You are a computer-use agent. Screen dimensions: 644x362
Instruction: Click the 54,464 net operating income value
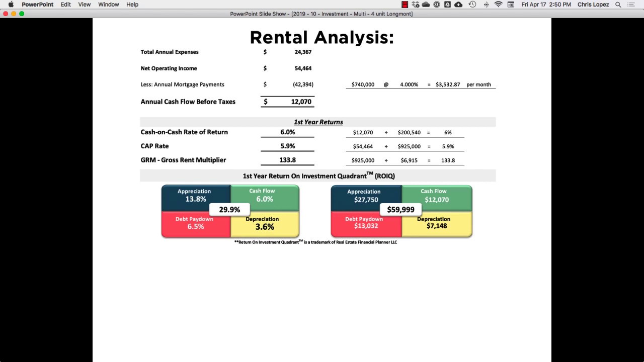pos(303,68)
